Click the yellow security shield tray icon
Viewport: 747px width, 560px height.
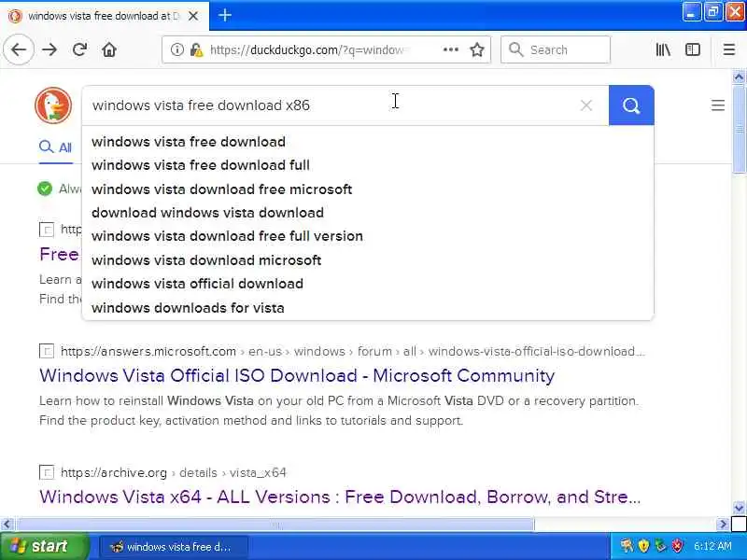pyautogui.click(x=643, y=546)
